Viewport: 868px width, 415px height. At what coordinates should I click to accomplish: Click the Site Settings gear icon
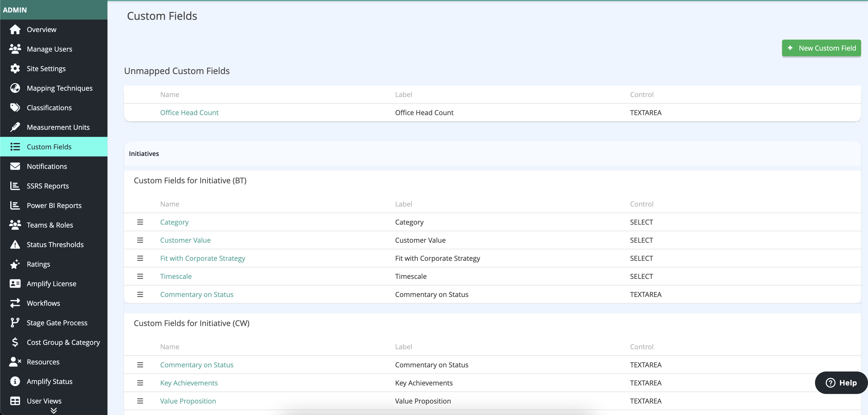coord(15,68)
